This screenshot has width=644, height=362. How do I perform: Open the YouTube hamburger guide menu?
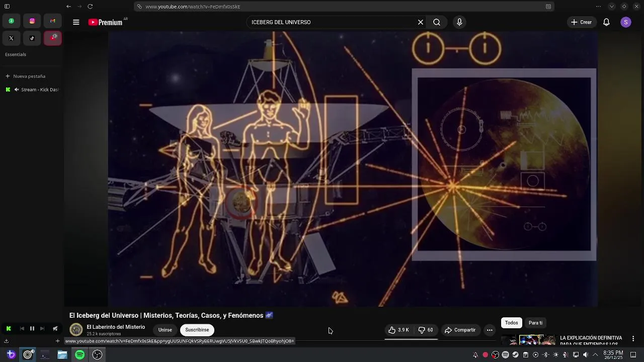tap(76, 22)
